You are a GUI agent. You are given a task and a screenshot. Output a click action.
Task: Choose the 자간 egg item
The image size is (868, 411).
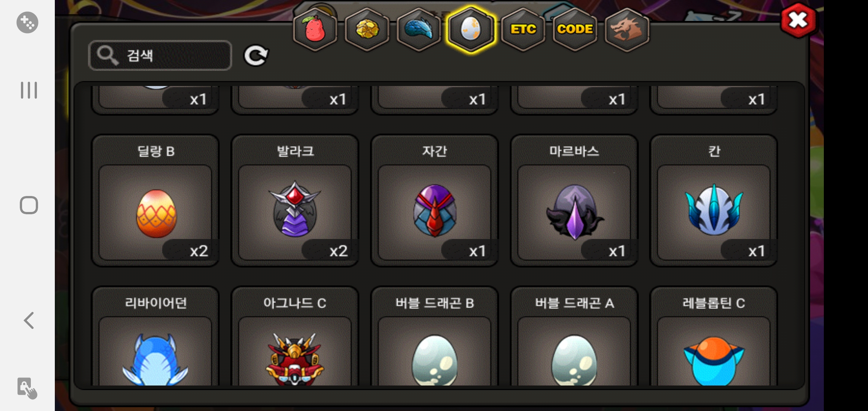(x=434, y=201)
